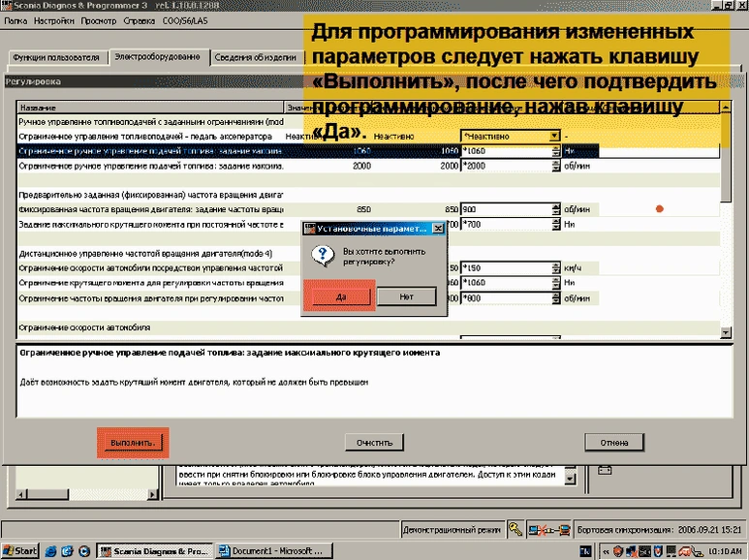Open the *Неактивно dropdown in accelerator pedal row
The height and width of the screenshot is (560, 749).
[x=554, y=137]
